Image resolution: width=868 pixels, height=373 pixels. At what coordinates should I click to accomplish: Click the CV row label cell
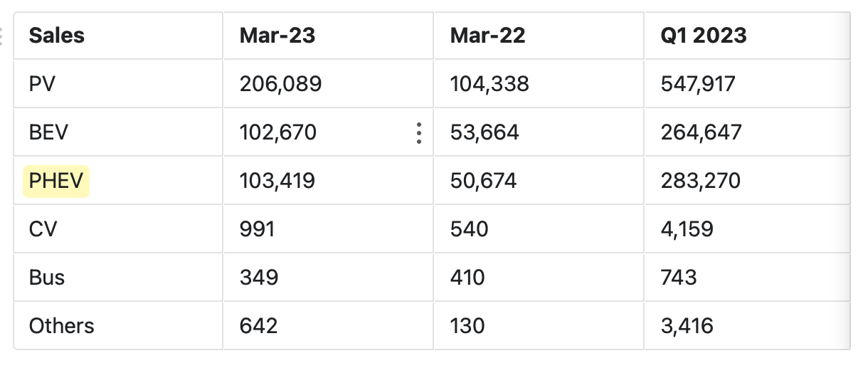tap(118, 229)
